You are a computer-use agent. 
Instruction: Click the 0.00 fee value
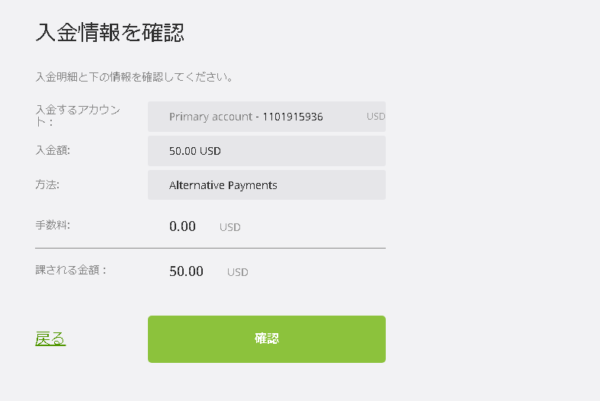(183, 227)
